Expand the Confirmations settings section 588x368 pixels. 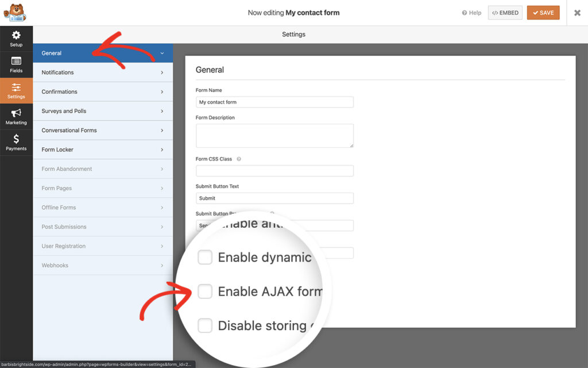(x=103, y=91)
